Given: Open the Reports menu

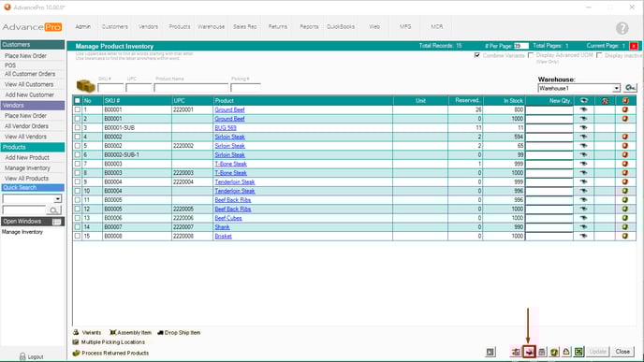Looking at the screenshot, I should [x=309, y=27].
